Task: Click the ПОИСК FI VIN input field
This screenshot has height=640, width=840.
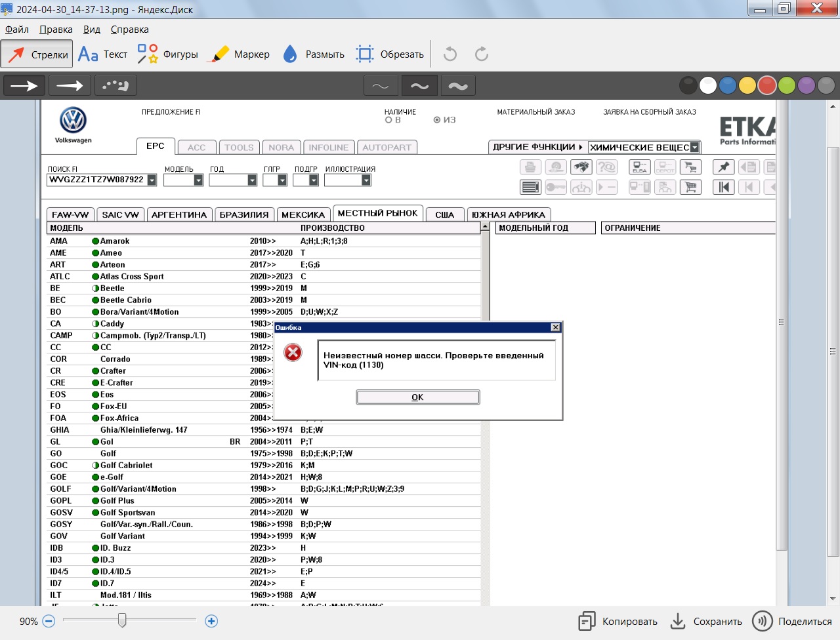Action: (x=97, y=180)
